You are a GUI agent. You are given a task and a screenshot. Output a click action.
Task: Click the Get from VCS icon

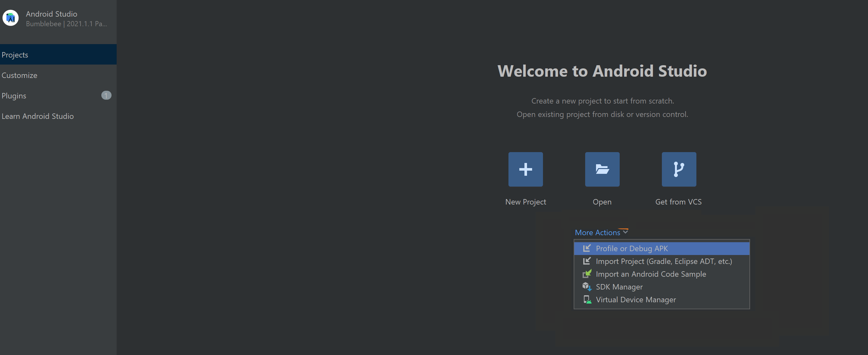(678, 169)
